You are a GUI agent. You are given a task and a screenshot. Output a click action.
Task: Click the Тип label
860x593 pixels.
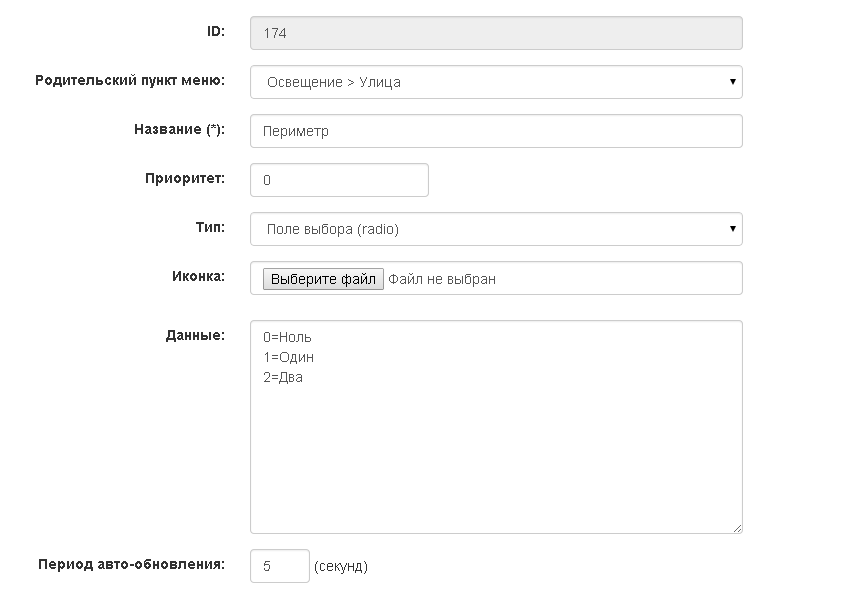click(210, 227)
